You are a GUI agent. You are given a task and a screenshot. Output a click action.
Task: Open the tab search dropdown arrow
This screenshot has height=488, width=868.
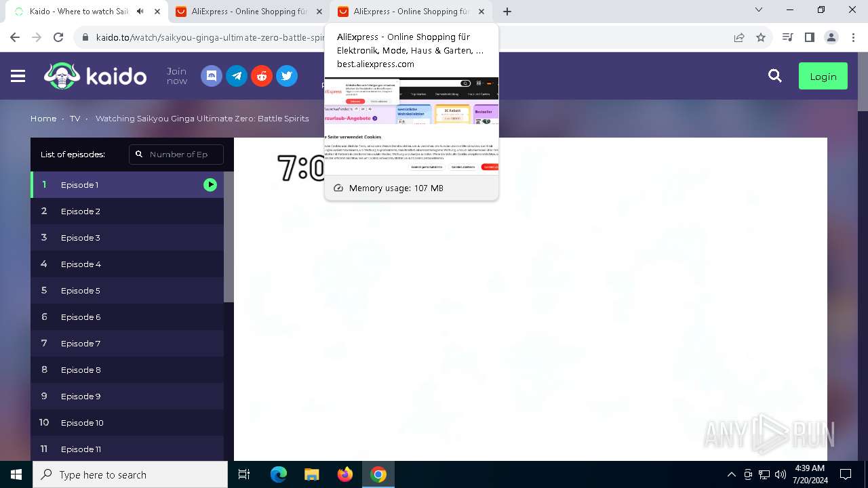tap(759, 10)
